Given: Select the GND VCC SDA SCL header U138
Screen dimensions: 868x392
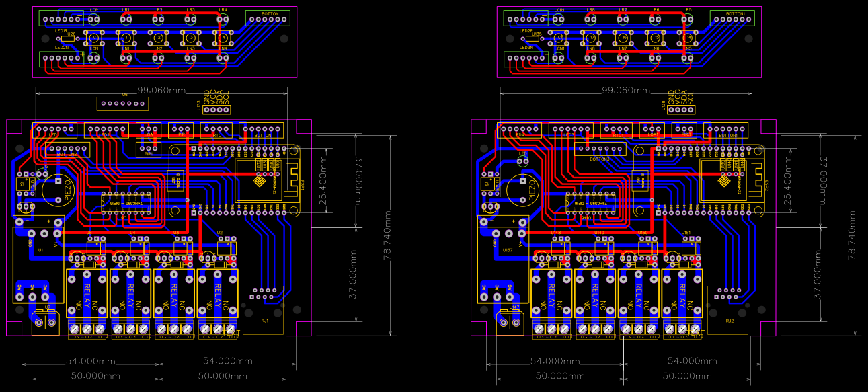Looking at the screenshot, I should (681, 110).
